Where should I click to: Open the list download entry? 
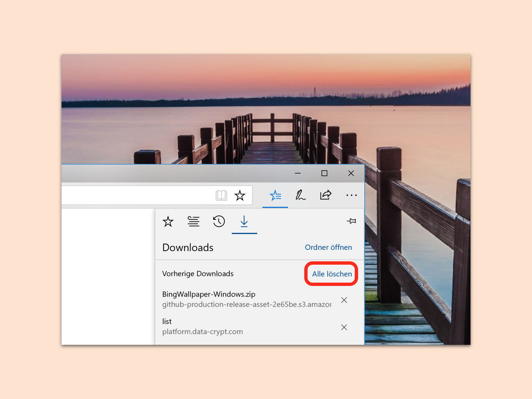pos(247,327)
